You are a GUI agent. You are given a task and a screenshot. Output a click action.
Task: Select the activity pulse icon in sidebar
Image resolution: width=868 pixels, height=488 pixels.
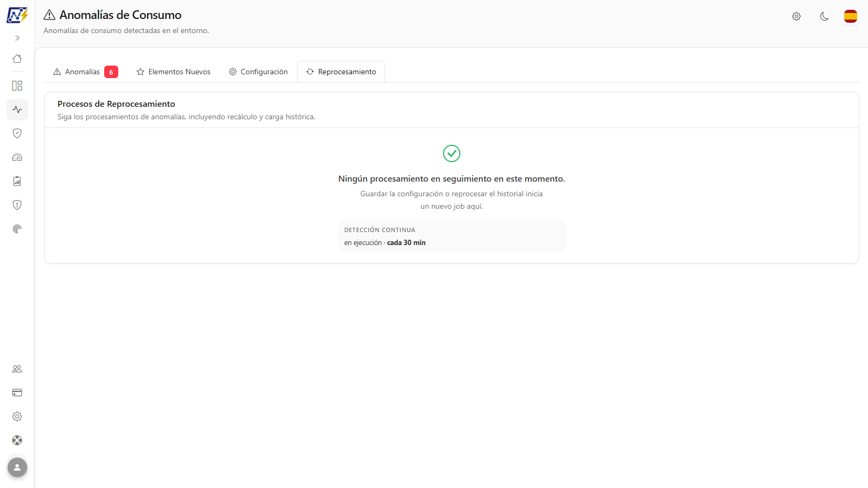click(x=17, y=110)
